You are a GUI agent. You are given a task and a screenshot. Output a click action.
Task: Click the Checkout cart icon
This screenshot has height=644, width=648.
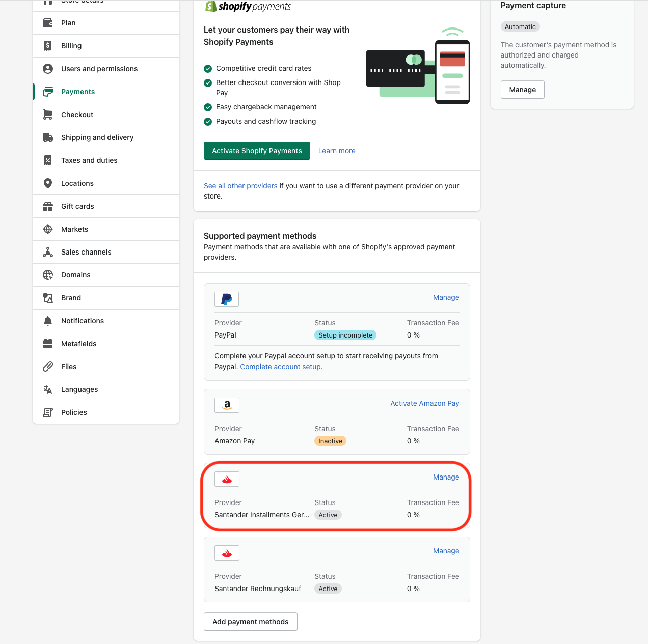[48, 115]
